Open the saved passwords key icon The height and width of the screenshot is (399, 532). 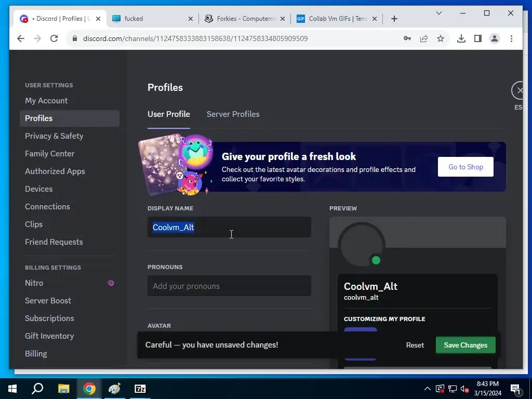[407, 38]
